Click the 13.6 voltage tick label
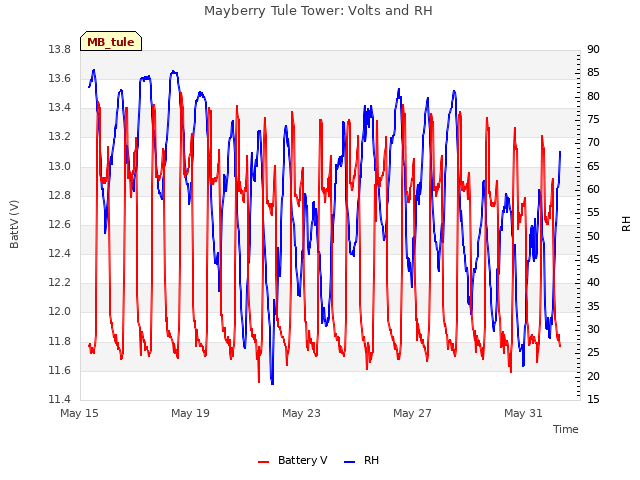 60,78
